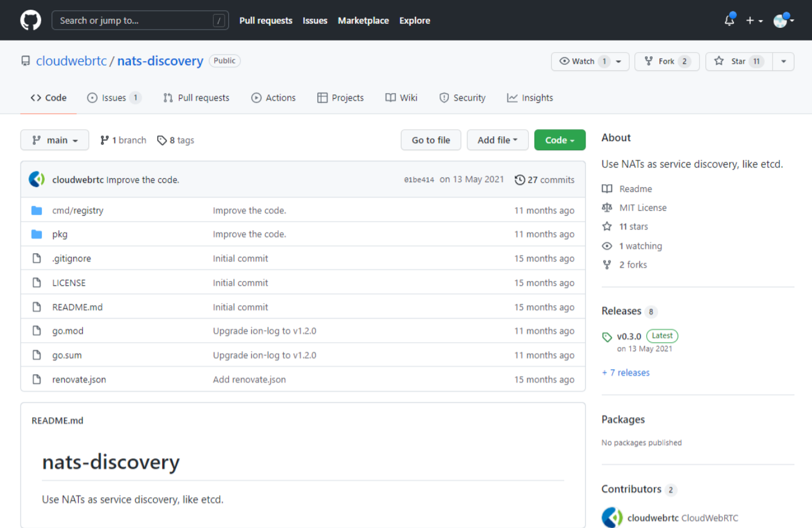The width and height of the screenshot is (812, 528).
Task: Click the v0.3.0 release tag icon
Action: click(x=607, y=337)
